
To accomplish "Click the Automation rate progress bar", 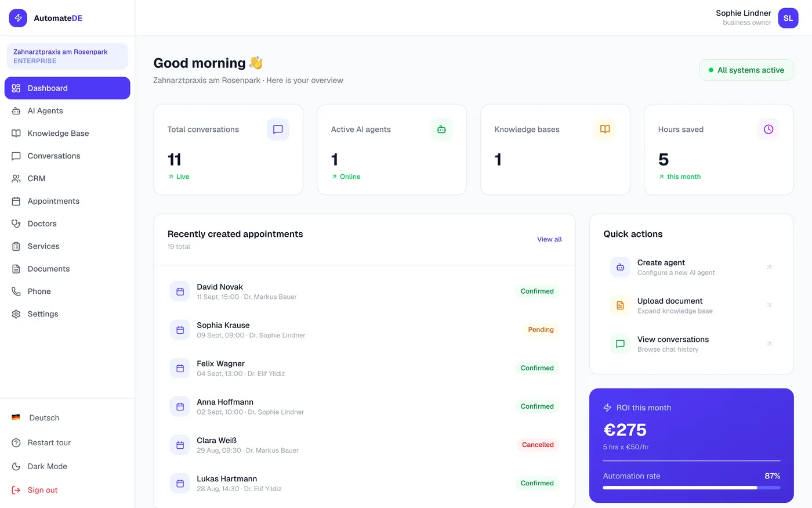I will [x=691, y=488].
